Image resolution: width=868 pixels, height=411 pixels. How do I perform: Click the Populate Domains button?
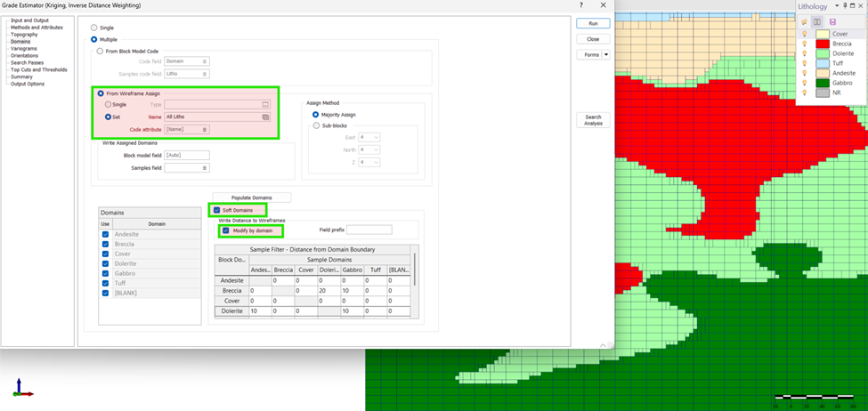pyautogui.click(x=251, y=197)
